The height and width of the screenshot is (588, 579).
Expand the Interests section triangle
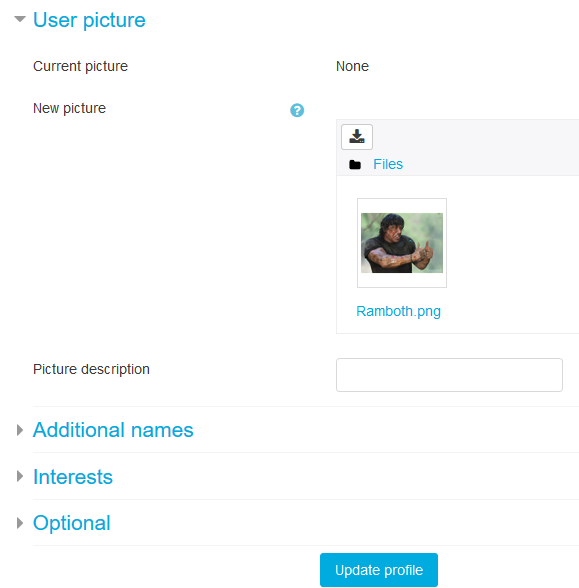20,477
